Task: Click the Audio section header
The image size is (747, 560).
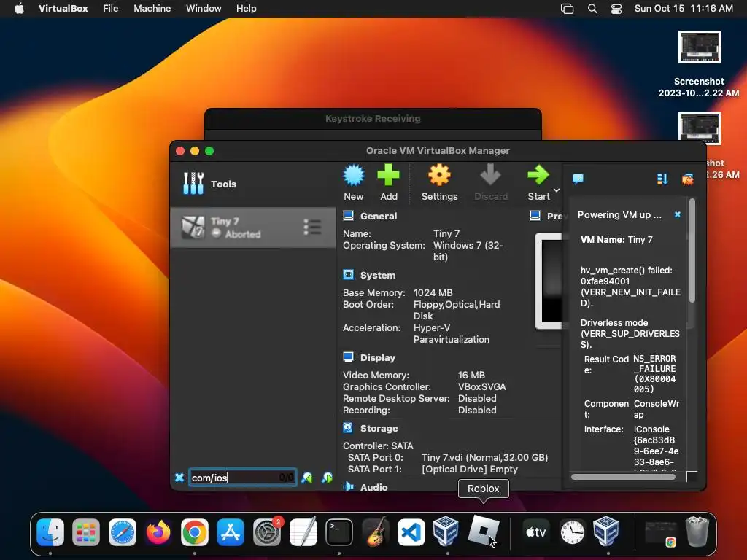Action: pyautogui.click(x=374, y=487)
